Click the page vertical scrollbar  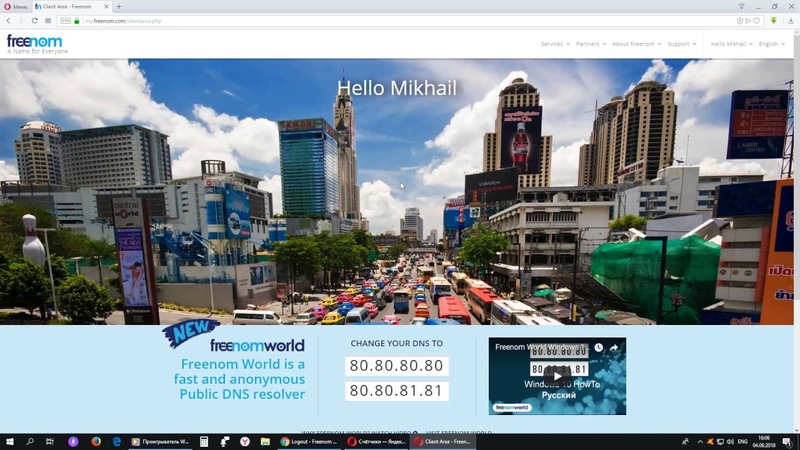point(797,231)
